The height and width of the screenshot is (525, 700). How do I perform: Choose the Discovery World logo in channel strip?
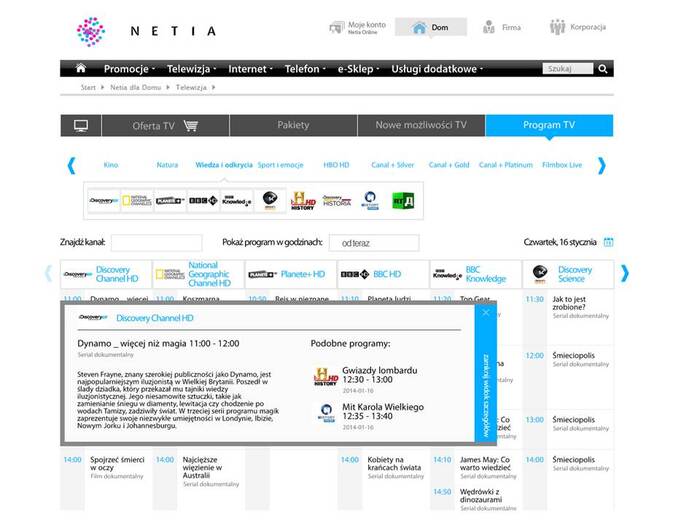pos(370,201)
